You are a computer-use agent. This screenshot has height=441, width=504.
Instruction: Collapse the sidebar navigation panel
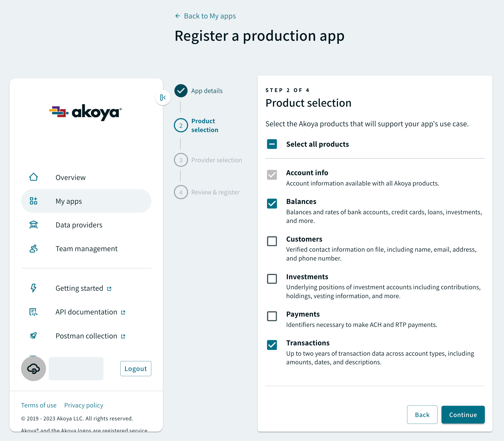pyautogui.click(x=163, y=98)
